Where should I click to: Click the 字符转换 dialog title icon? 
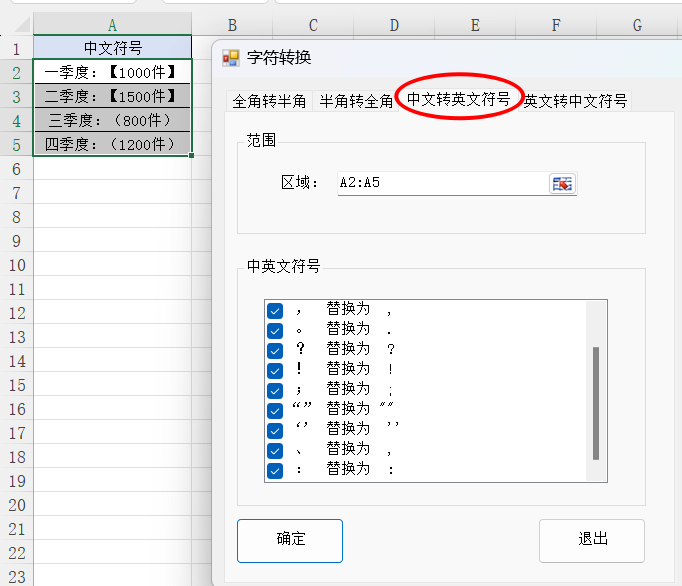coord(231,58)
